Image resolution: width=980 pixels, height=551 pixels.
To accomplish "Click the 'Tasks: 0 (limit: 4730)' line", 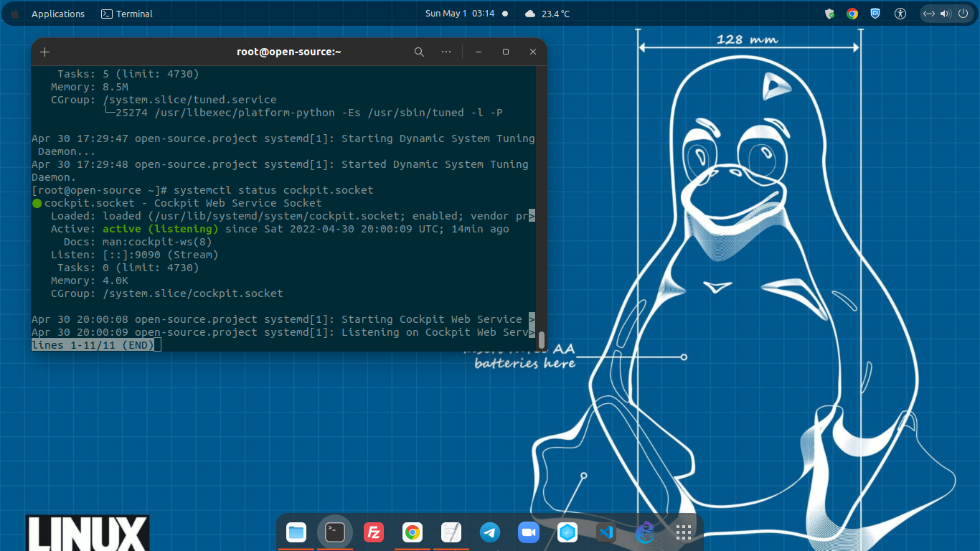I will tap(128, 268).
